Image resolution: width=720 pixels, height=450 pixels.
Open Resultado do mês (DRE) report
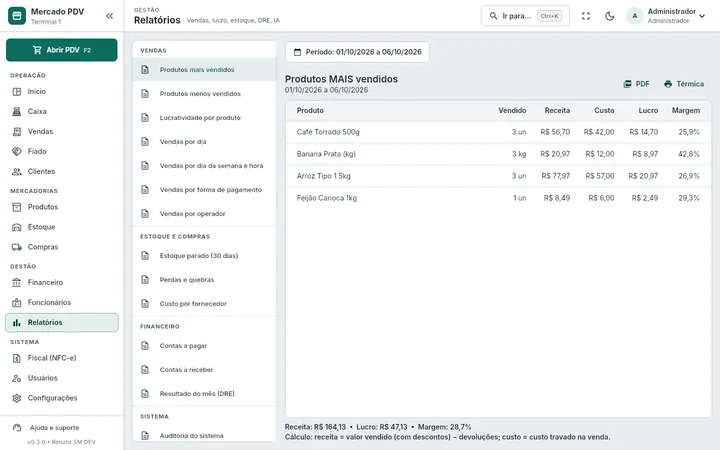[x=204, y=394]
